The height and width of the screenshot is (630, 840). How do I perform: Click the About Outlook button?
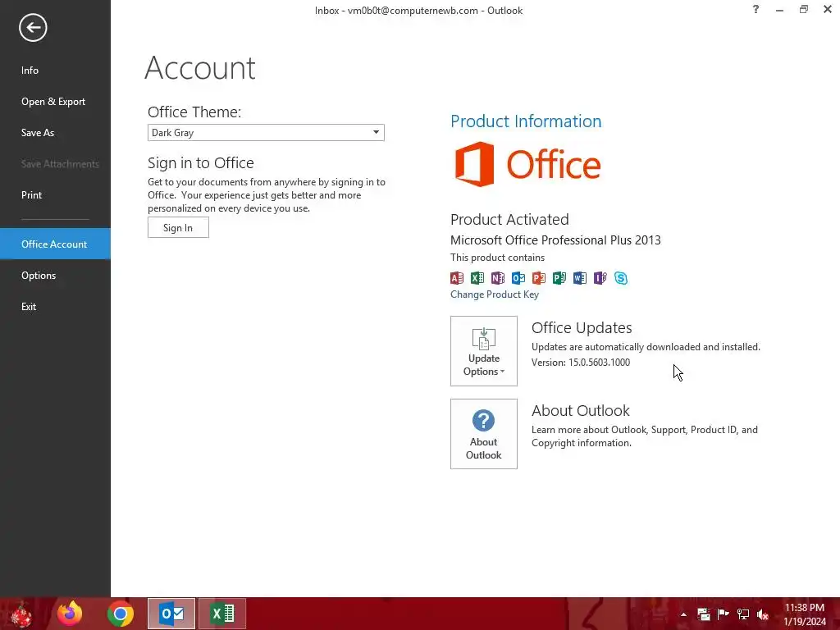[484, 434]
